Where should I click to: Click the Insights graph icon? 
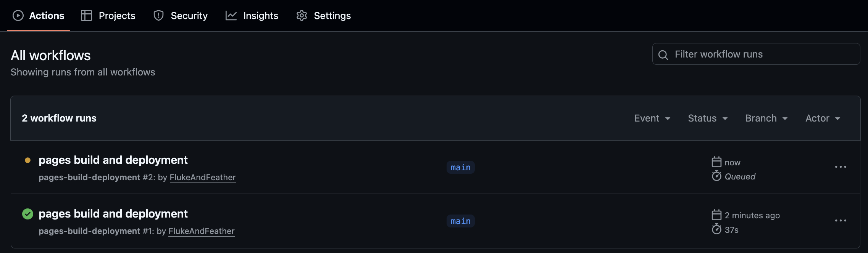coord(231,16)
